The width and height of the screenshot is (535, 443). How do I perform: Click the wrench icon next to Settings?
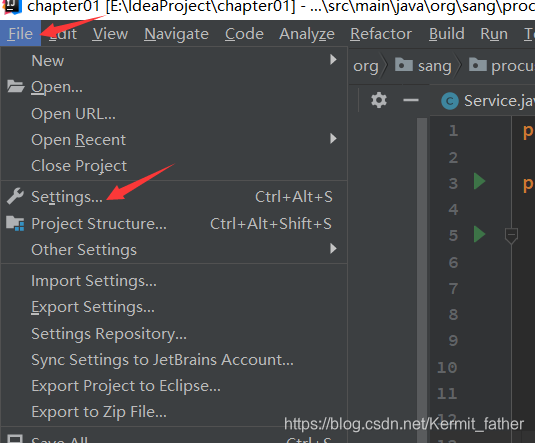click(x=15, y=196)
